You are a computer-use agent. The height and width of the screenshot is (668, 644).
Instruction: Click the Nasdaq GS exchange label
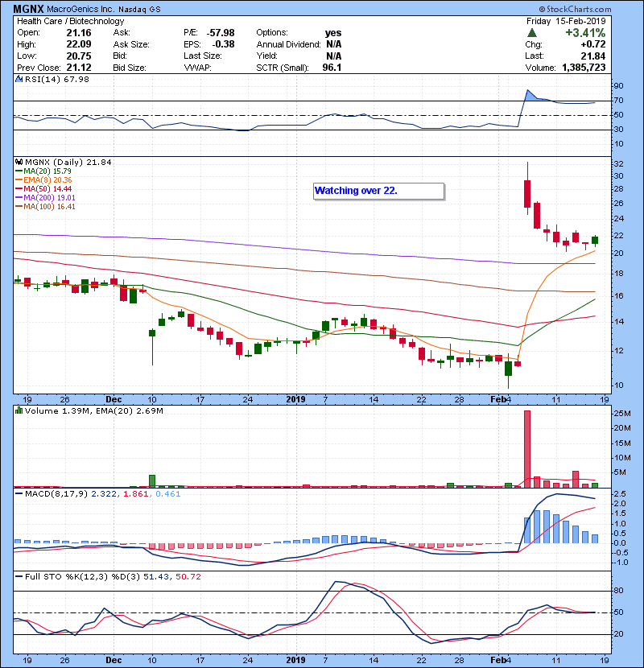click(x=139, y=10)
